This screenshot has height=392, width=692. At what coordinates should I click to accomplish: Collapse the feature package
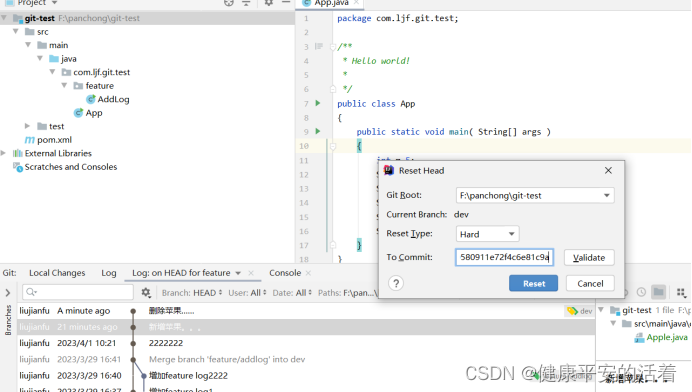click(x=64, y=85)
